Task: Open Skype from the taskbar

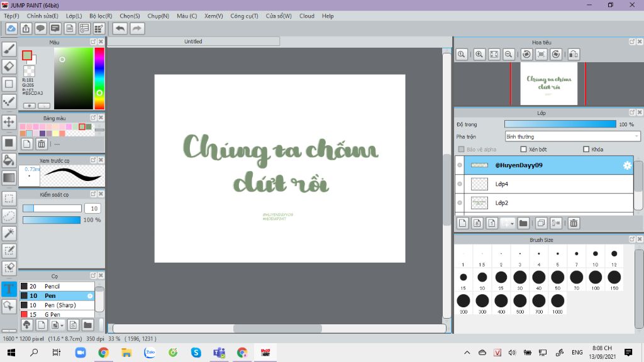Action: pos(196,353)
